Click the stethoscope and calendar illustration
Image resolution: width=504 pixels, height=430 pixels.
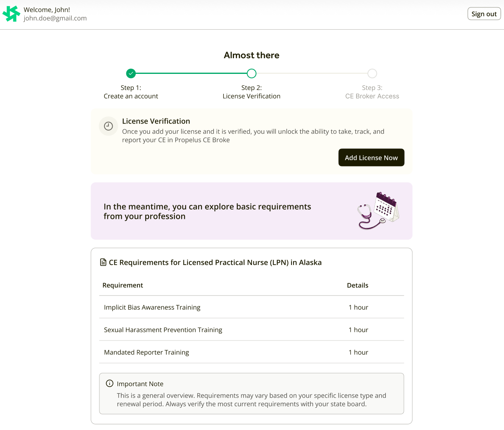[x=378, y=211]
